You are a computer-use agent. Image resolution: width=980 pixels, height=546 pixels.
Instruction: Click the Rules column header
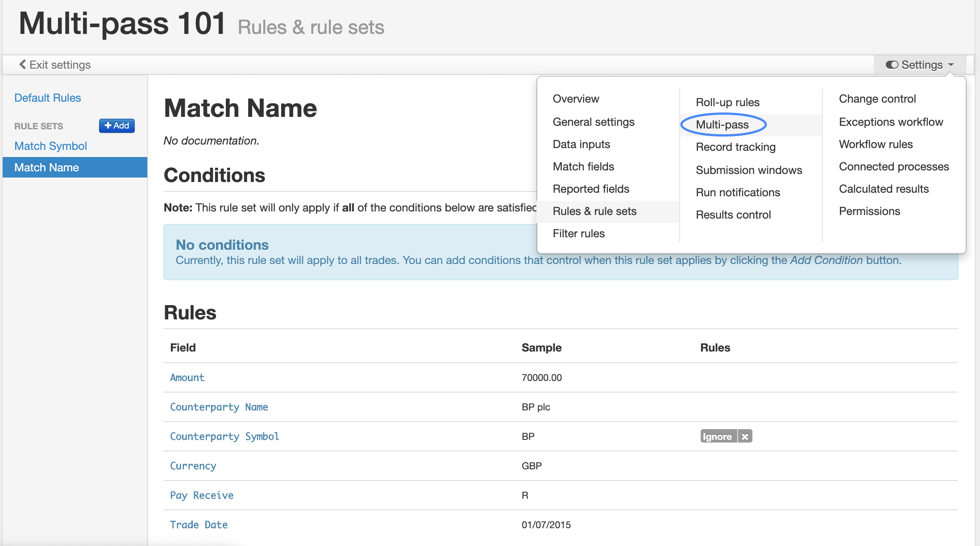(x=715, y=347)
